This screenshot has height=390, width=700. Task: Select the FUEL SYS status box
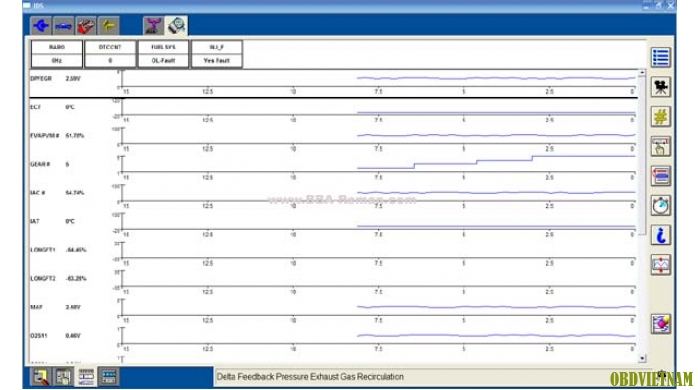(x=163, y=54)
